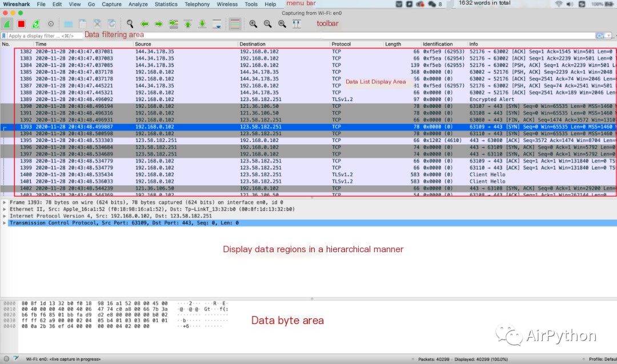Open the Analyze menu
This screenshot has height=364, width=617.
pos(138,4)
